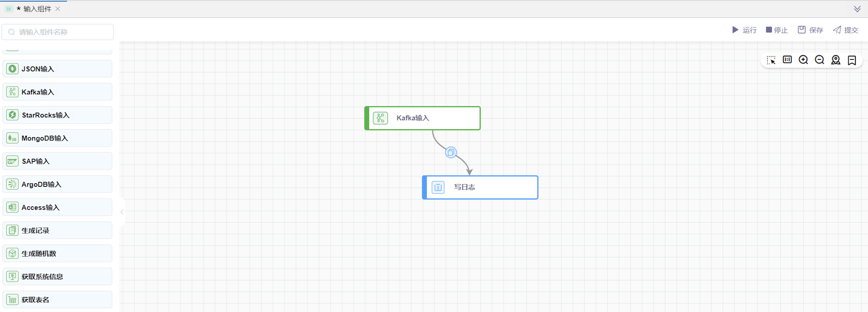Viewport: 868px width, 312px height.
Task: Click the copy icon on the connector line
Action: [451, 152]
